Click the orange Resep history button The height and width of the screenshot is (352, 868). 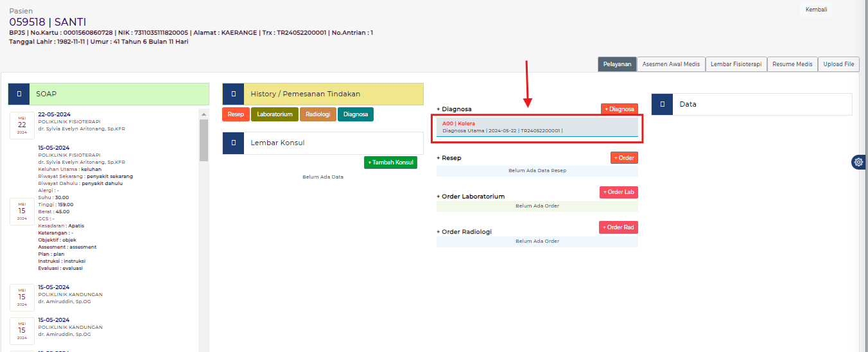click(x=236, y=114)
